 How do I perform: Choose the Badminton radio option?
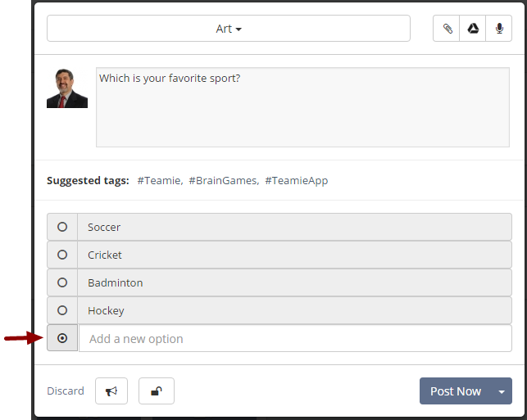(62, 282)
